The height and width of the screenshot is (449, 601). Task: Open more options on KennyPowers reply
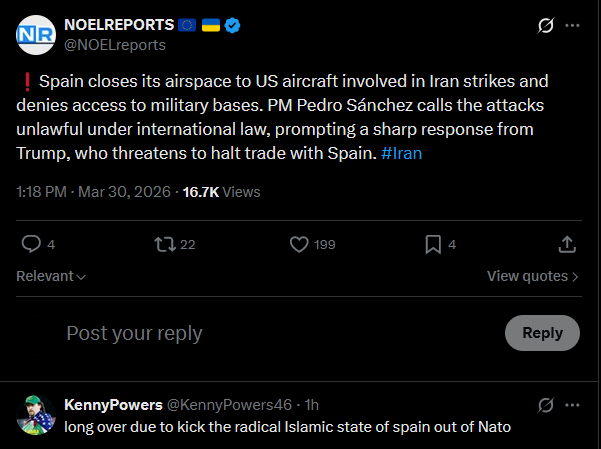tap(571, 405)
